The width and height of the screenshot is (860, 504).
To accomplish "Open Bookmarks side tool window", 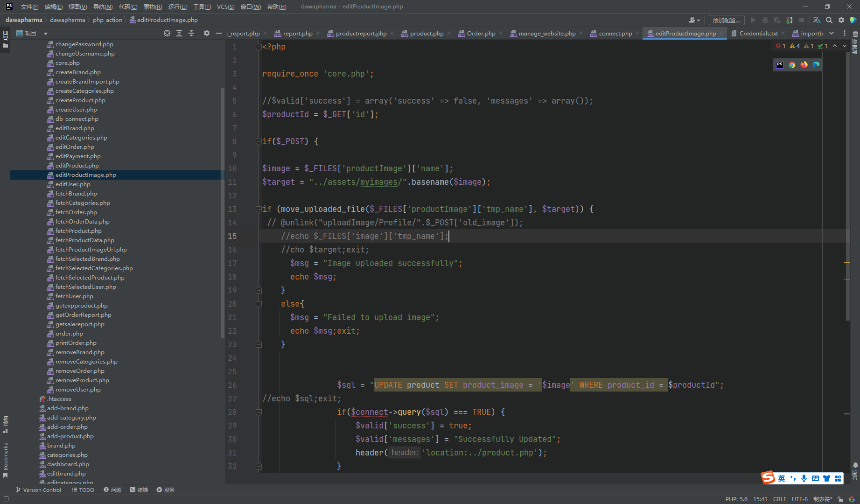I will 5,460.
